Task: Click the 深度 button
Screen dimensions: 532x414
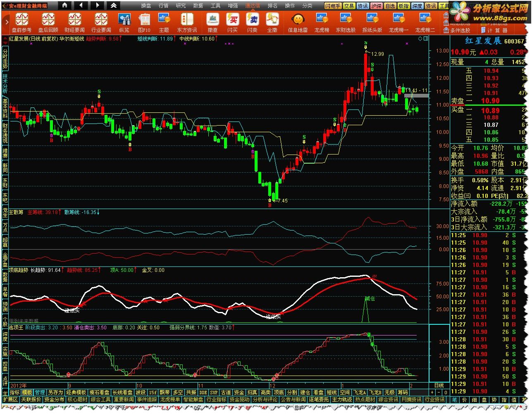Action: point(417,6)
